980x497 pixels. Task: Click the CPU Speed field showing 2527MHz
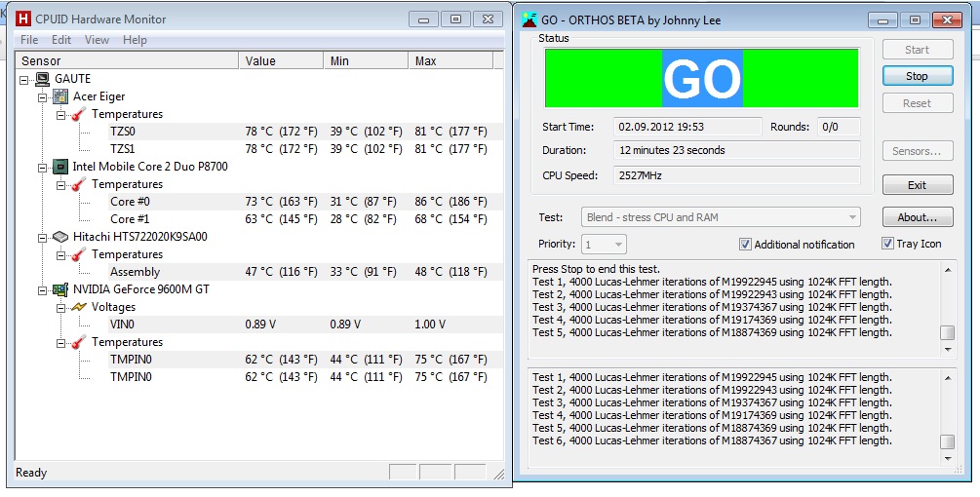(737, 175)
